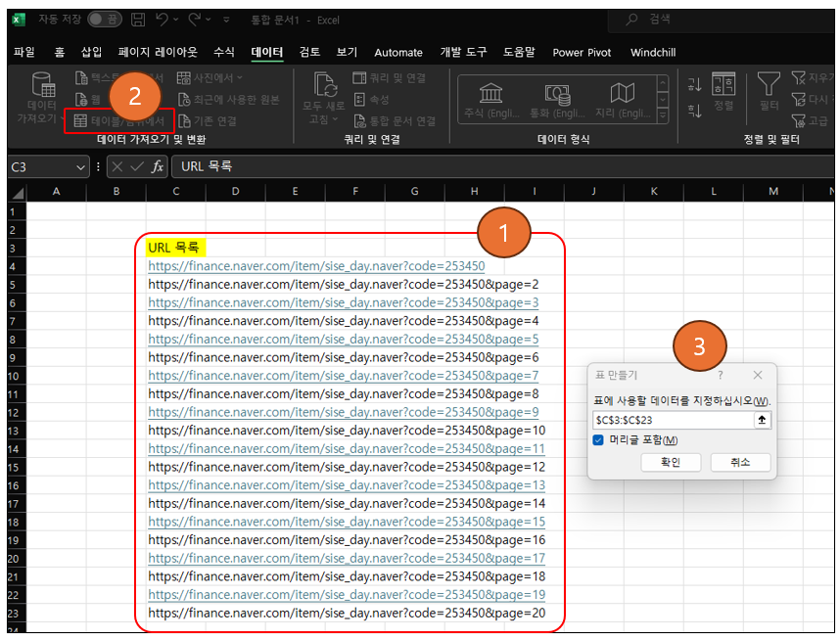Click the range collapse arrow in 표 만들기

(762, 420)
